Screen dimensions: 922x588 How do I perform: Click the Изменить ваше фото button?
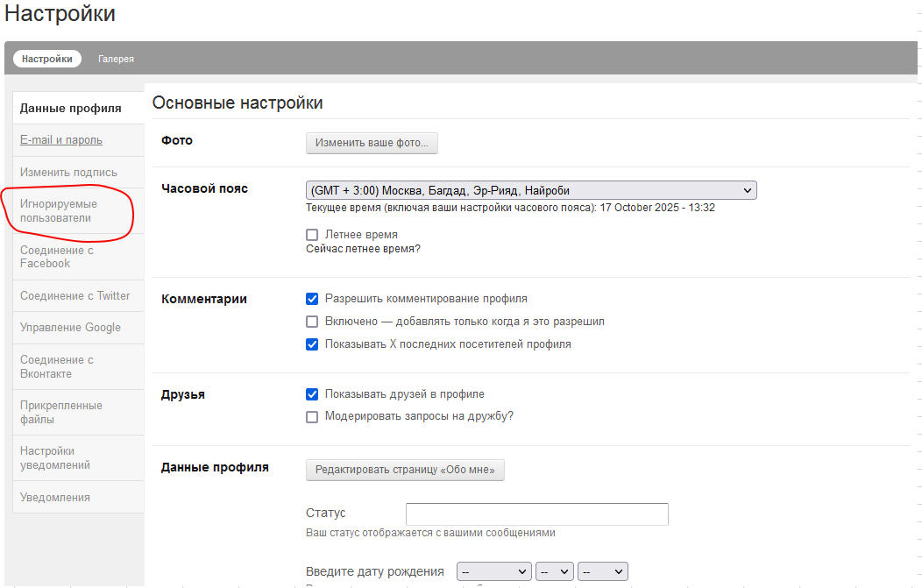point(372,143)
